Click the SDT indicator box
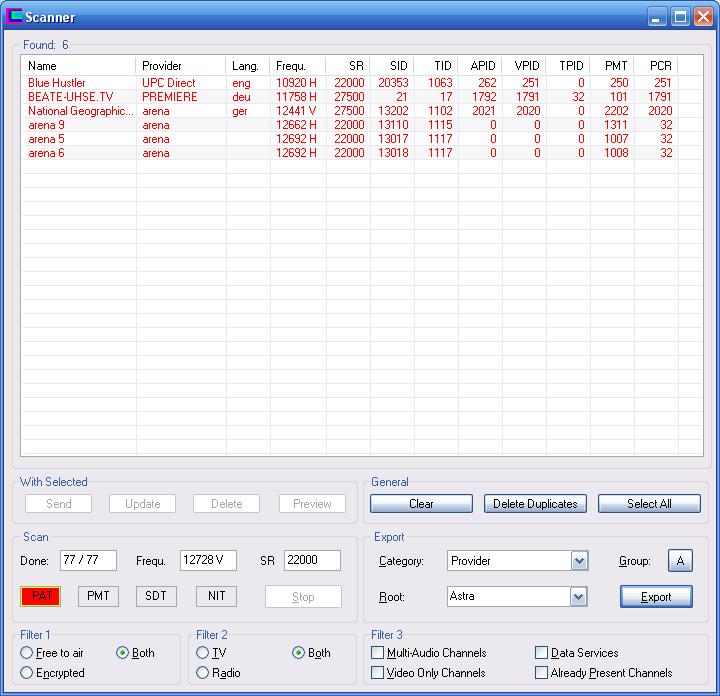720x696 pixels. click(x=156, y=596)
